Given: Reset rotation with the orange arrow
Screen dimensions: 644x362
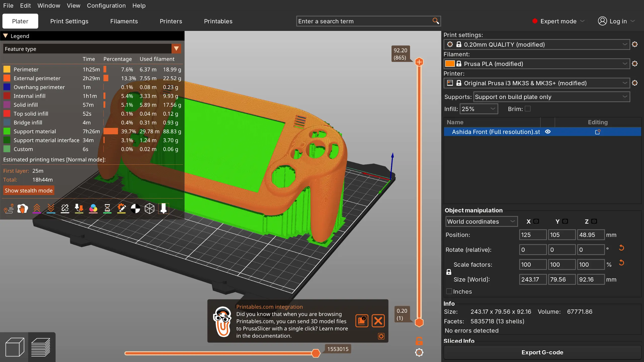Looking at the screenshot, I should 621,248.
